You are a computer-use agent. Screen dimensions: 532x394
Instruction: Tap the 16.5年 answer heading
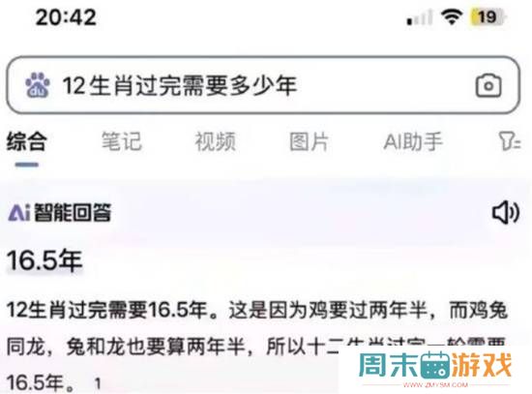pos(44,260)
